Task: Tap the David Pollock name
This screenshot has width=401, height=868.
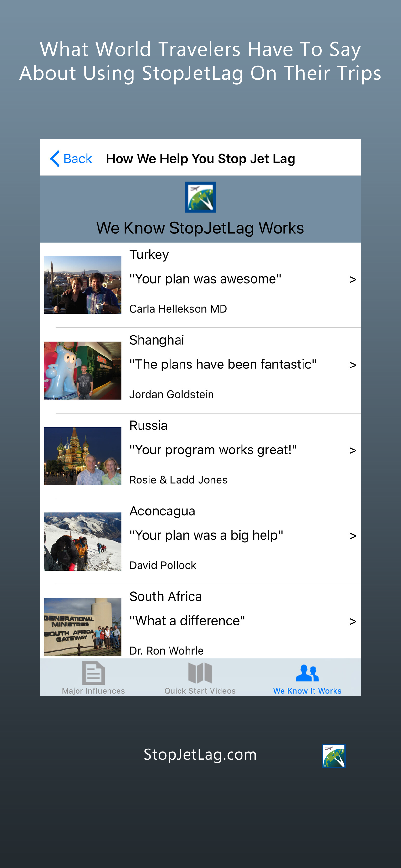Action: pos(163,565)
